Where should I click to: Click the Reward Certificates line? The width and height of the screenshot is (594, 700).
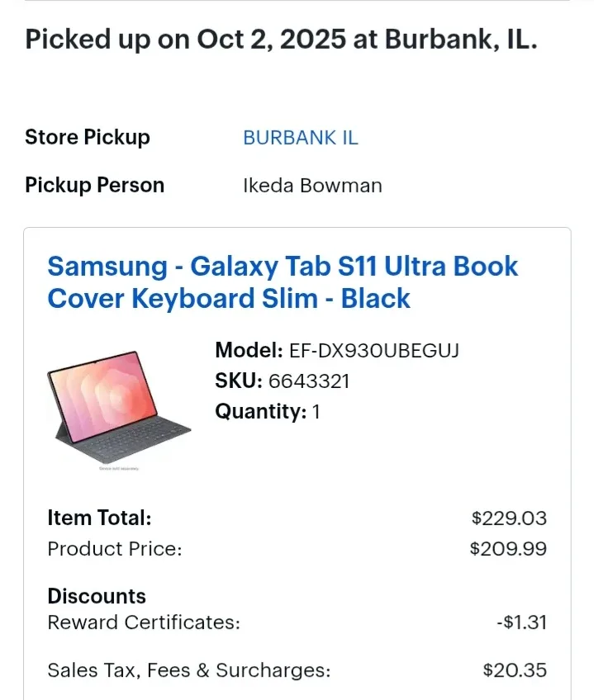pos(143,622)
